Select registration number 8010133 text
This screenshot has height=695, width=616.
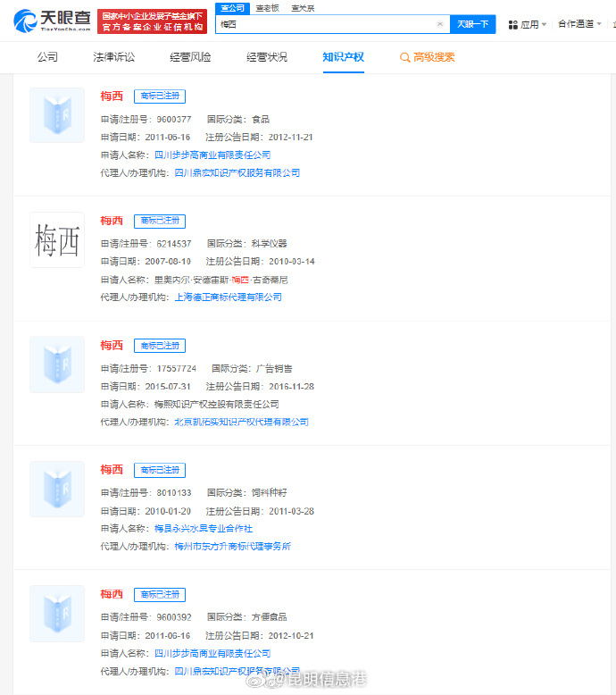pos(174,493)
